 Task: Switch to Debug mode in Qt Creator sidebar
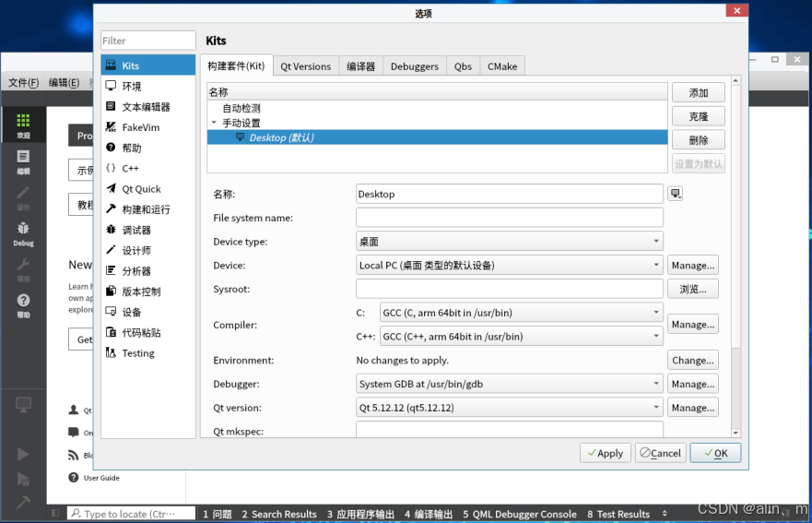pyautogui.click(x=23, y=233)
